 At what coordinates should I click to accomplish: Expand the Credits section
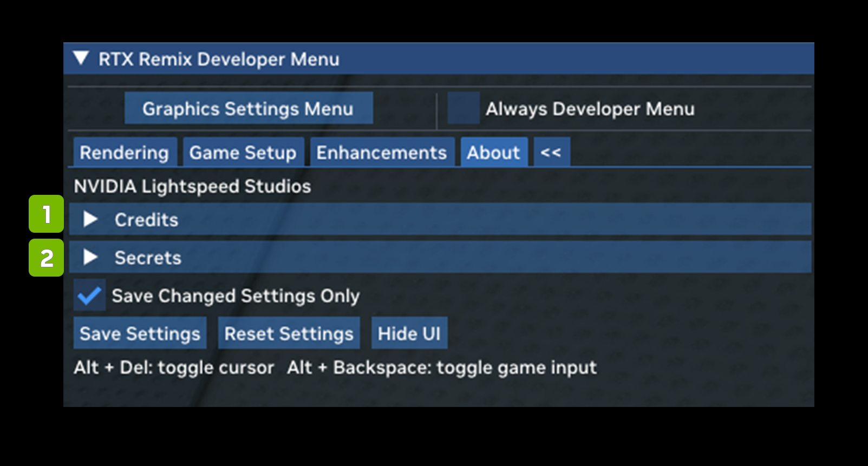point(440,219)
